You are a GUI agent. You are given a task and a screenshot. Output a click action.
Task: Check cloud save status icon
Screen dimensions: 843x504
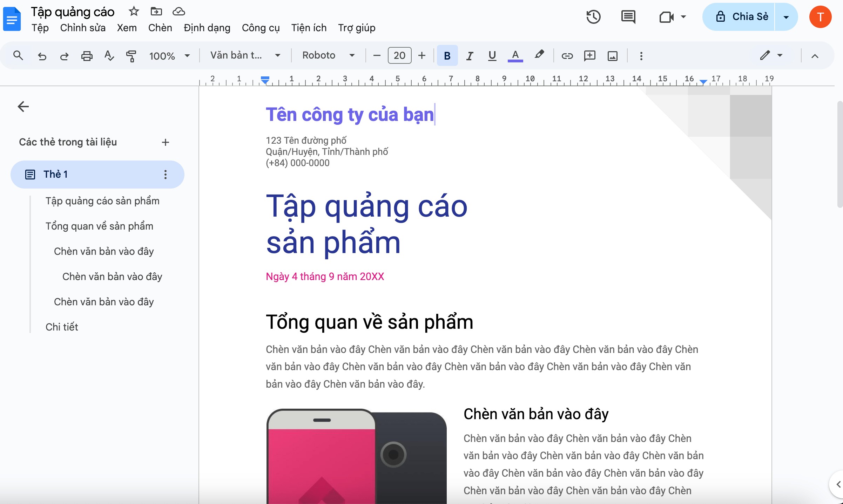point(179,12)
